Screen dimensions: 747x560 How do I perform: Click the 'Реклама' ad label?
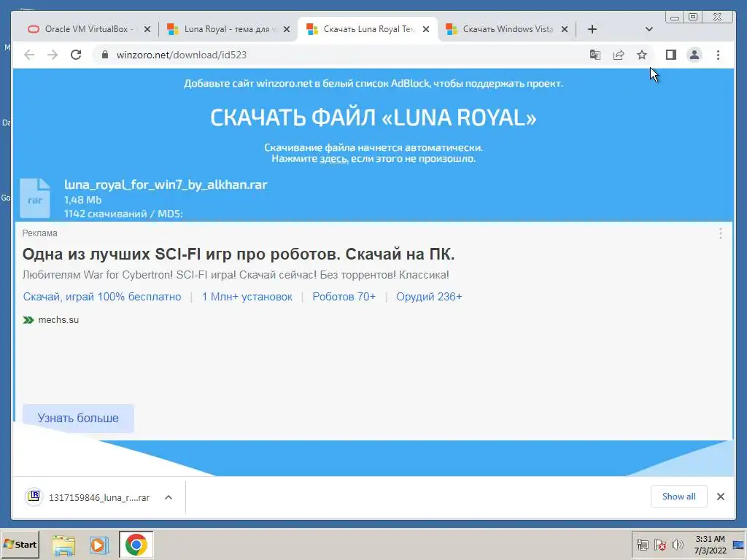click(x=39, y=233)
